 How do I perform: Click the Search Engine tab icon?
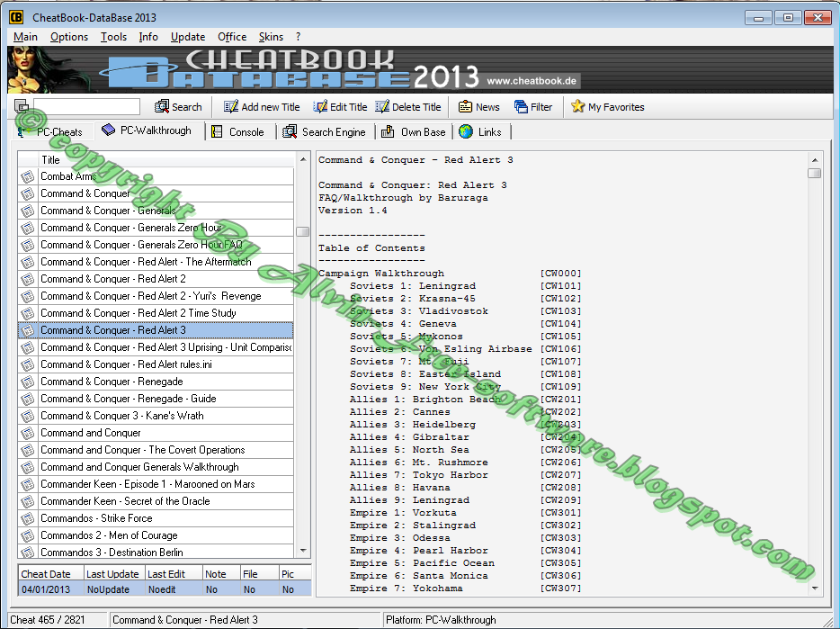click(x=290, y=131)
